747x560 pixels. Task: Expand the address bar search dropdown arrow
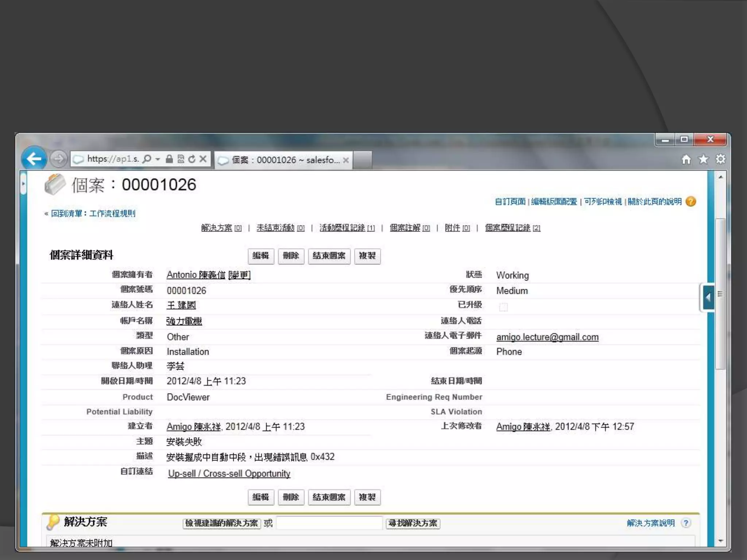tap(158, 159)
